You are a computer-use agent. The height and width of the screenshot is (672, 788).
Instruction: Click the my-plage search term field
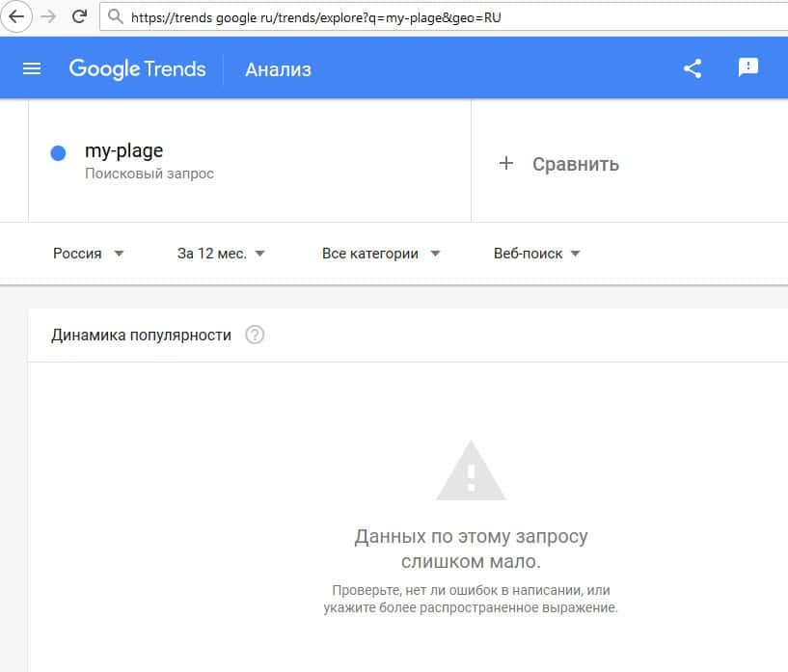pyautogui.click(x=124, y=151)
